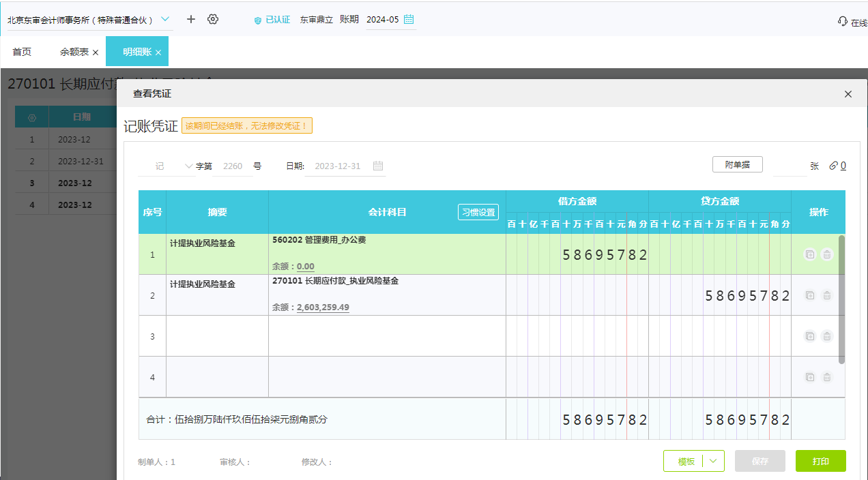Image resolution: width=868 pixels, height=480 pixels.
Task: Click the attachment link icon
Action: (833, 166)
